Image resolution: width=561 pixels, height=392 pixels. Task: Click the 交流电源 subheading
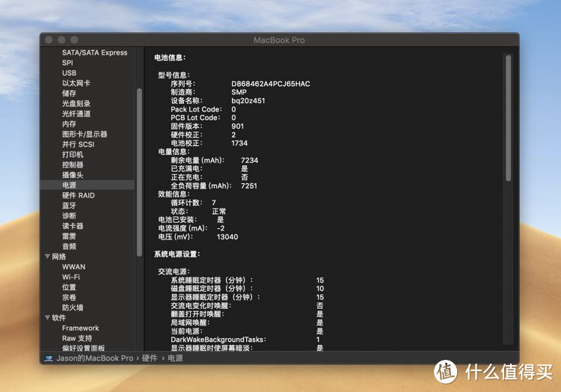174,272
